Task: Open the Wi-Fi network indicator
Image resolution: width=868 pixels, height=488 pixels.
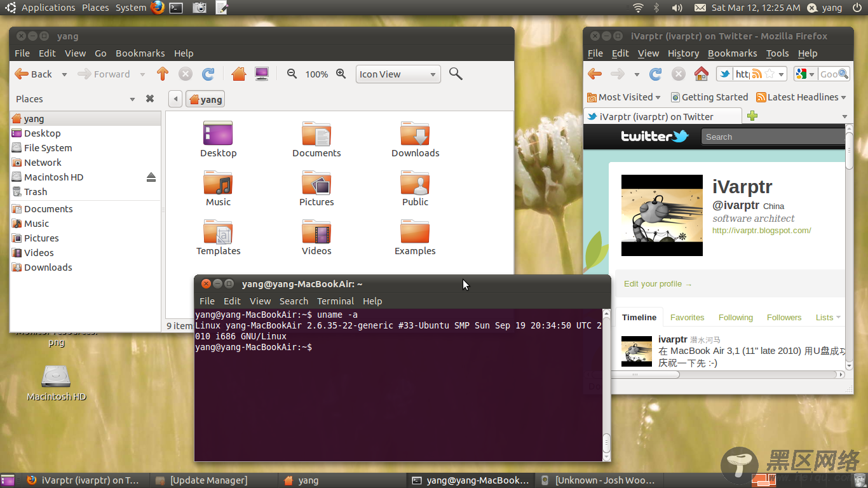Action: pyautogui.click(x=638, y=8)
